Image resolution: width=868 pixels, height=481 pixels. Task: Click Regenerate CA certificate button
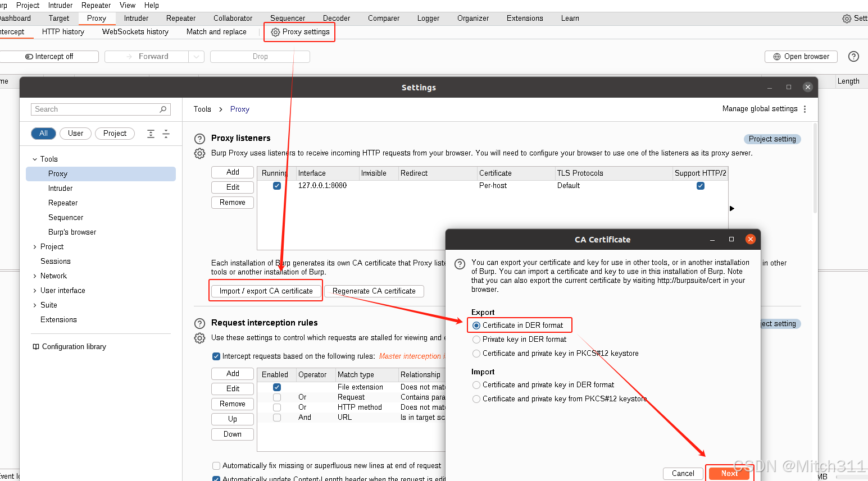pyautogui.click(x=374, y=291)
